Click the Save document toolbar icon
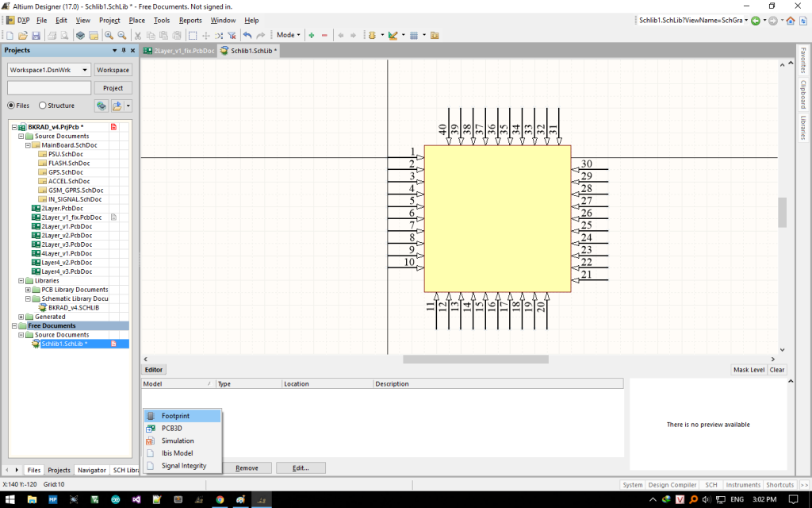 point(36,36)
